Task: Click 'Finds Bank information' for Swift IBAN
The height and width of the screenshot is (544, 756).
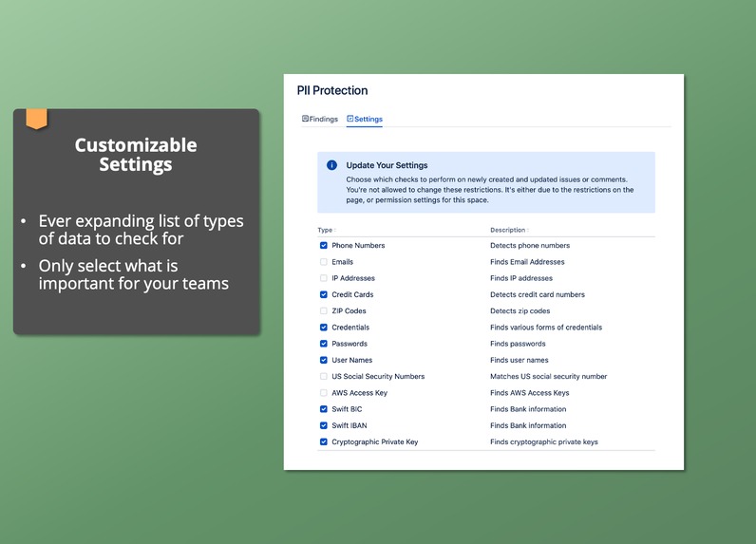Action: click(528, 425)
